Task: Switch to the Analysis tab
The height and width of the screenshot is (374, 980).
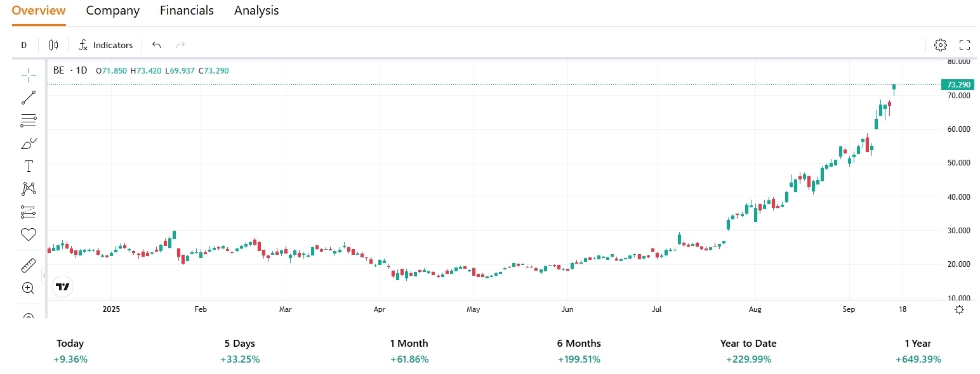Action: (x=256, y=11)
